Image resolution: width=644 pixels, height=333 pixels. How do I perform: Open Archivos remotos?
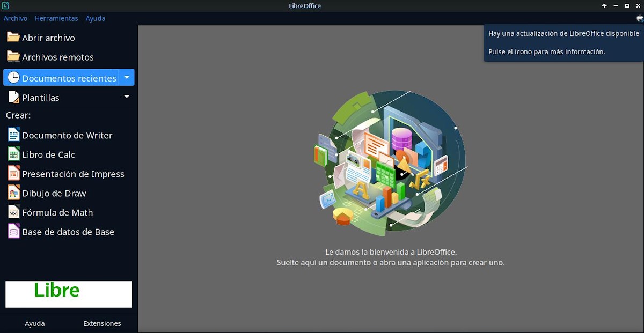[69, 57]
